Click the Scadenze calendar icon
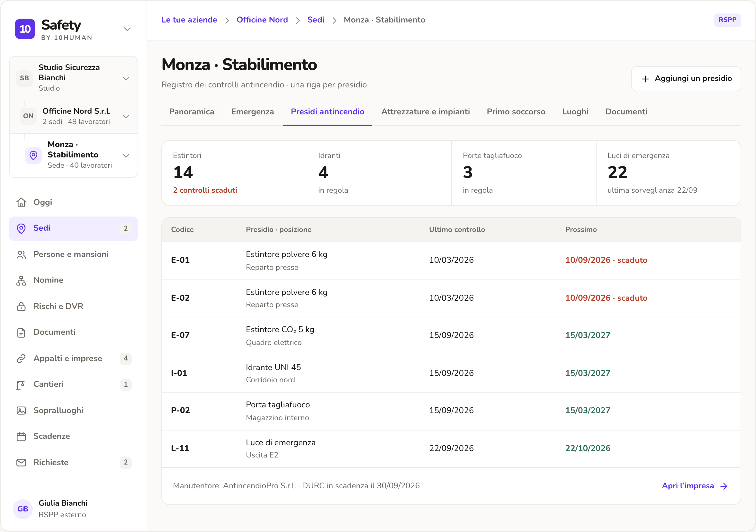756x532 pixels. pos(22,436)
